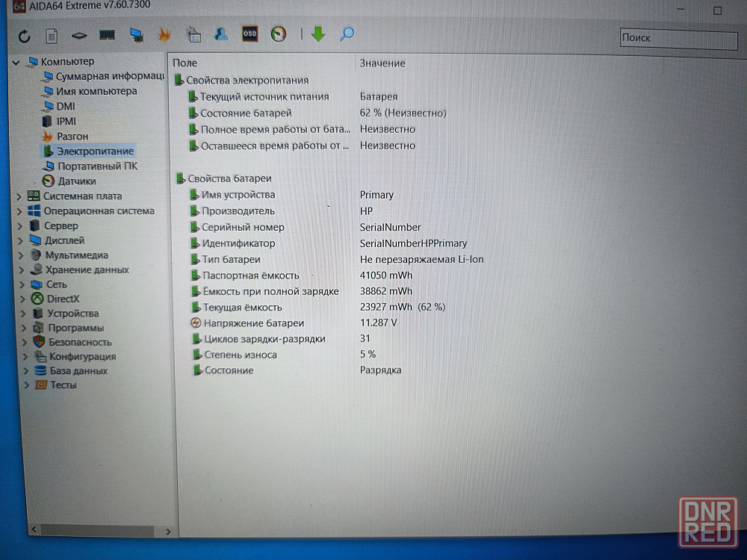This screenshot has width=747, height=560.
Task: Click in the Поиск search field
Action: coord(679,39)
